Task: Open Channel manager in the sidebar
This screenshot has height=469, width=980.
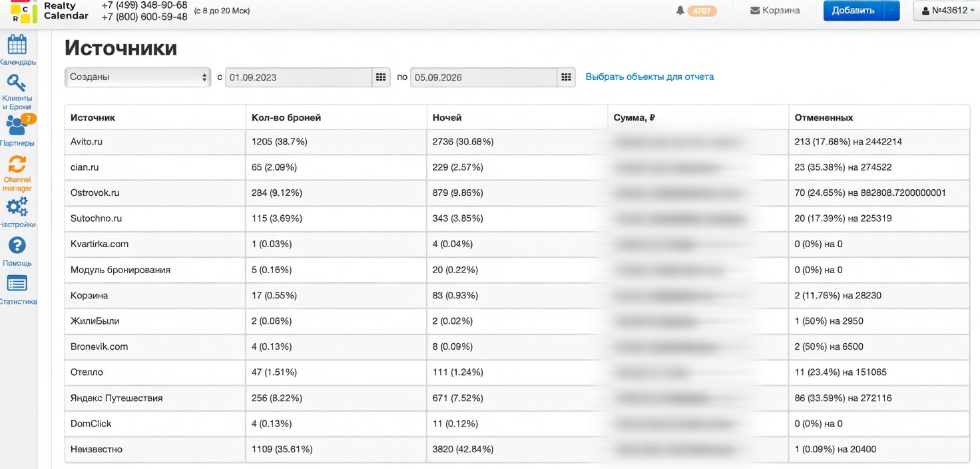Action: click(17, 173)
